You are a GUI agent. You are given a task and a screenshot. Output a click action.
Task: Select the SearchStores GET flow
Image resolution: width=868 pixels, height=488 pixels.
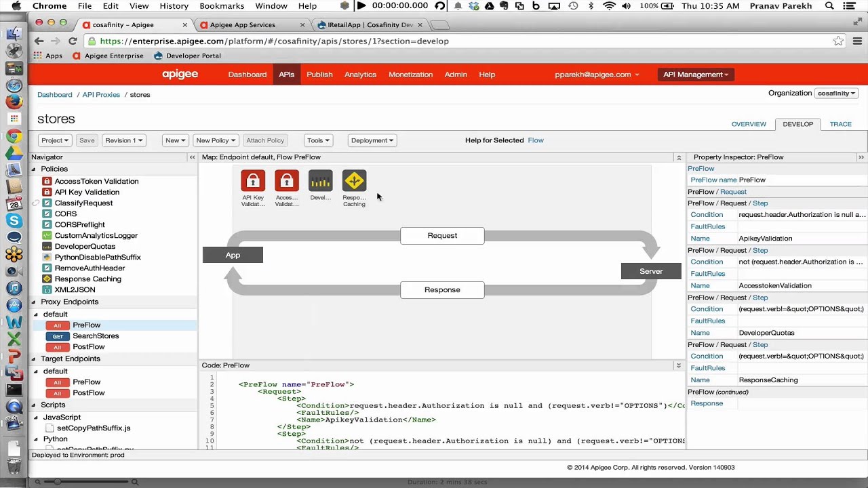click(95, 336)
